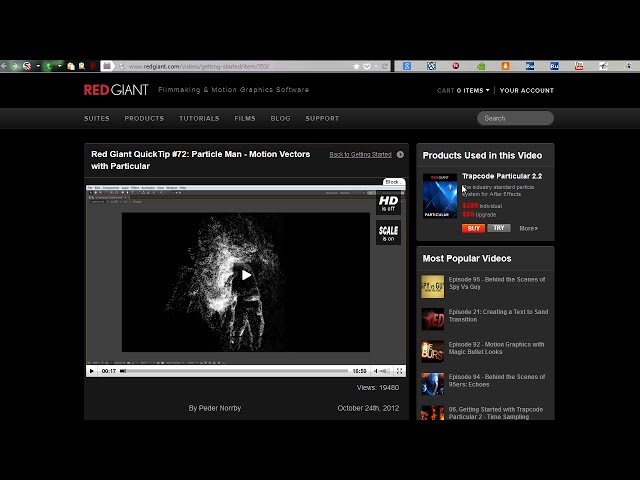This screenshot has width=640, height=480.
Task: Follow the Back to Getting Started link
Action: 360,154
